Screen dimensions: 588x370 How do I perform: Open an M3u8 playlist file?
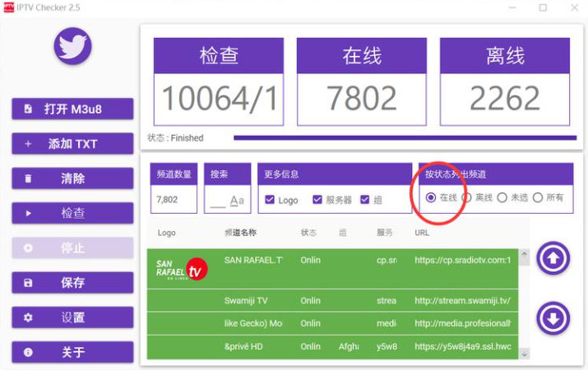point(72,109)
